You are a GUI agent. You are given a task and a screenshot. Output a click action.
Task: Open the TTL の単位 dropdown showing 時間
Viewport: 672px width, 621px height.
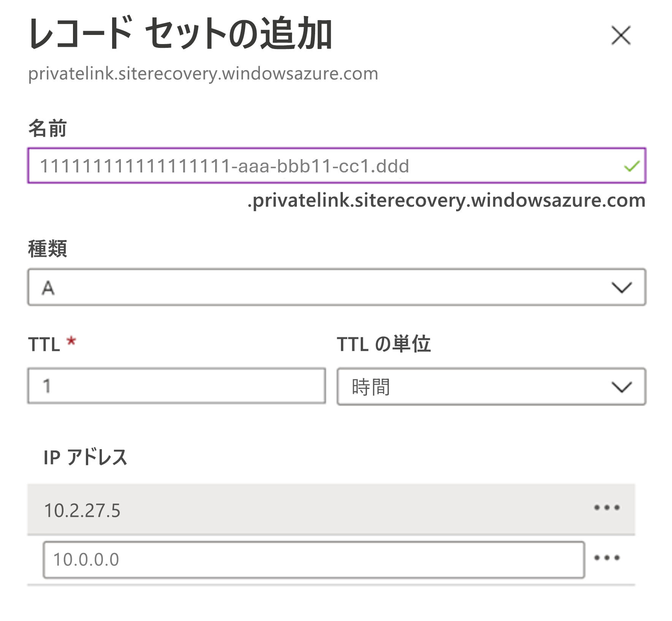491,386
